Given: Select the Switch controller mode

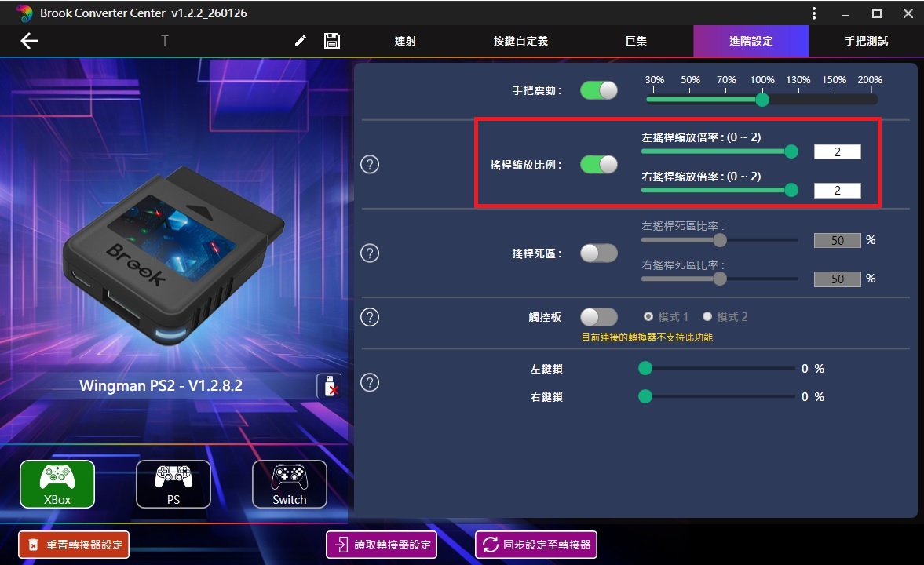Looking at the screenshot, I should (290, 484).
